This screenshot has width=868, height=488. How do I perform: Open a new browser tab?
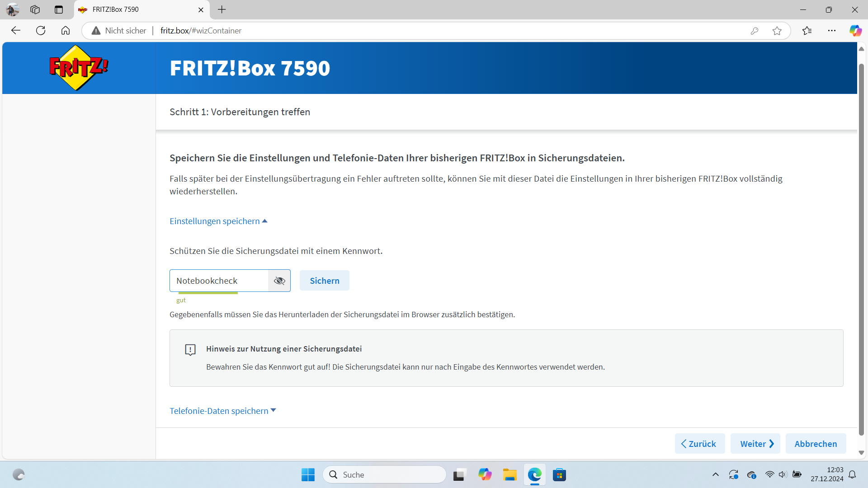(x=222, y=9)
